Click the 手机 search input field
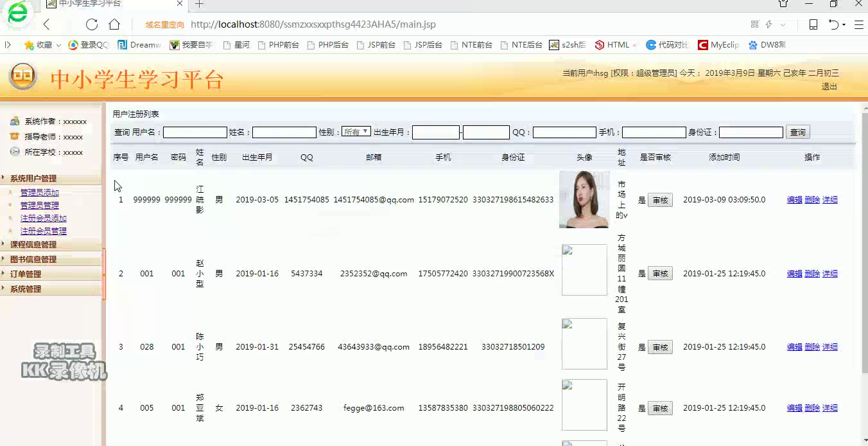 [x=654, y=132]
